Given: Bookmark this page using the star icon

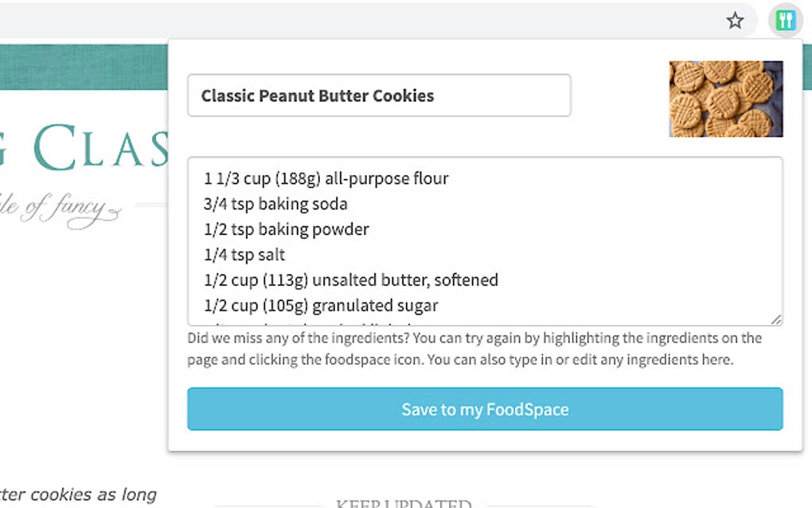Looking at the screenshot, I should (x=735, y=21).
